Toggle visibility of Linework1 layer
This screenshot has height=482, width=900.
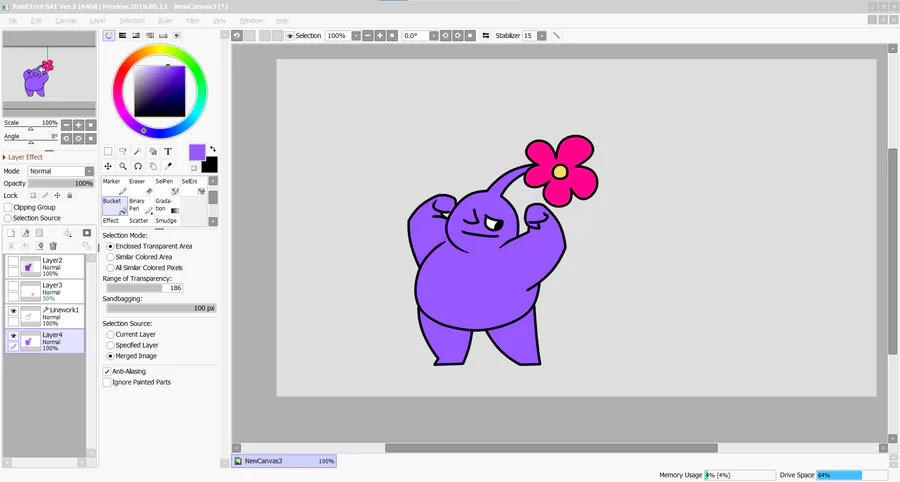(x=13, y=310)
